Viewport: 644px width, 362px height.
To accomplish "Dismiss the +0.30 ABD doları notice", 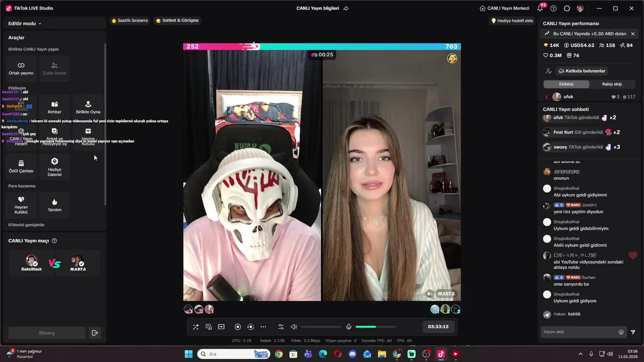I will 633,34.
